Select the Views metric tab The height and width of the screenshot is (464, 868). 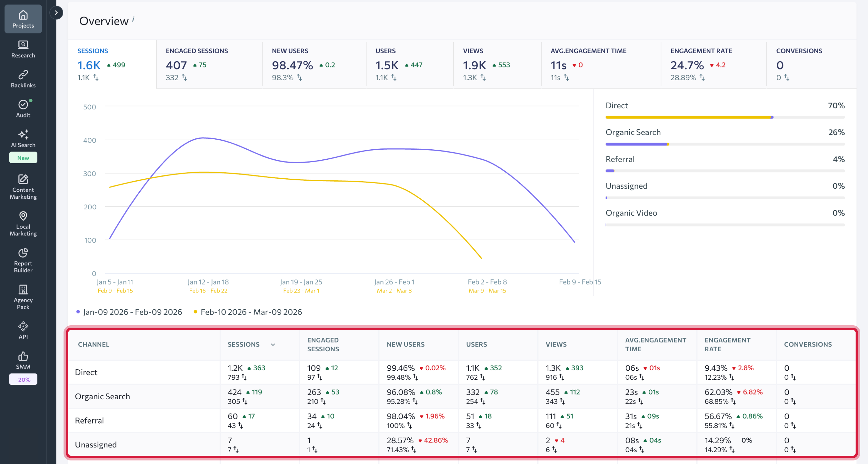[497, 64]
